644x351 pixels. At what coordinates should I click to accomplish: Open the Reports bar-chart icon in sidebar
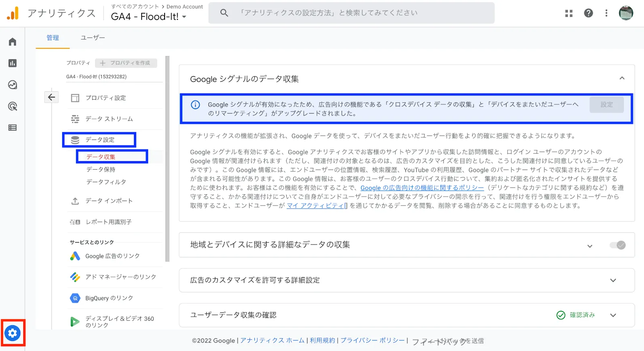(x=12, y=63)
